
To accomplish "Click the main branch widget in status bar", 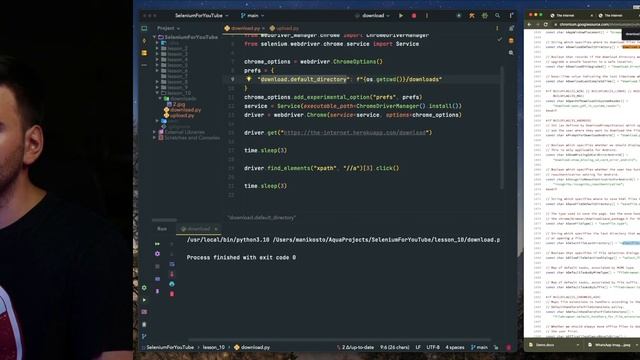I will pyautogui.click(x=479, y=347).
